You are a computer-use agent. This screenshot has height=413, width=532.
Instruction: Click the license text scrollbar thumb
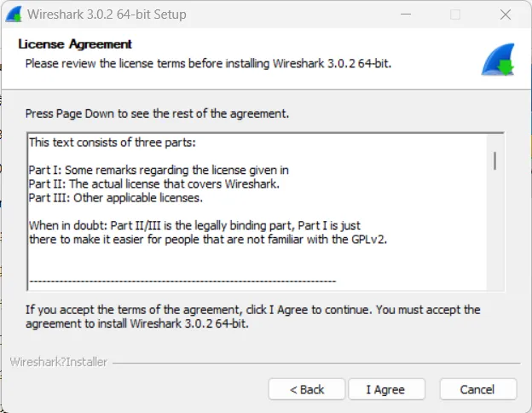(x=494, y=160)
